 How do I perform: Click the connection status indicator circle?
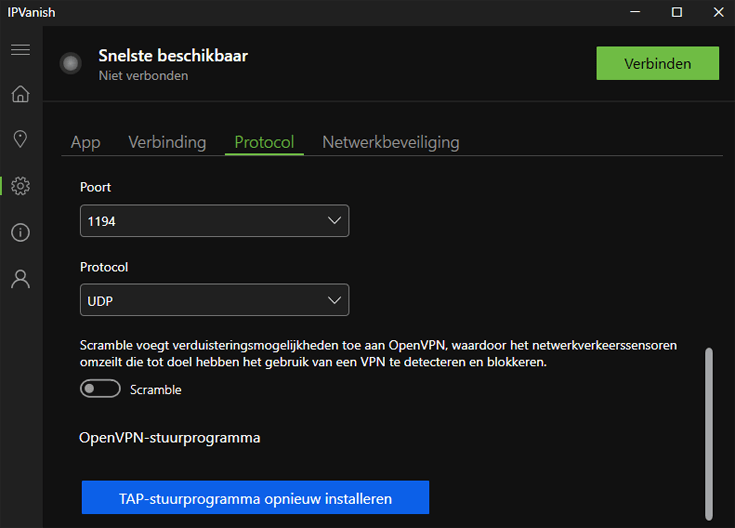coord(71,63)
